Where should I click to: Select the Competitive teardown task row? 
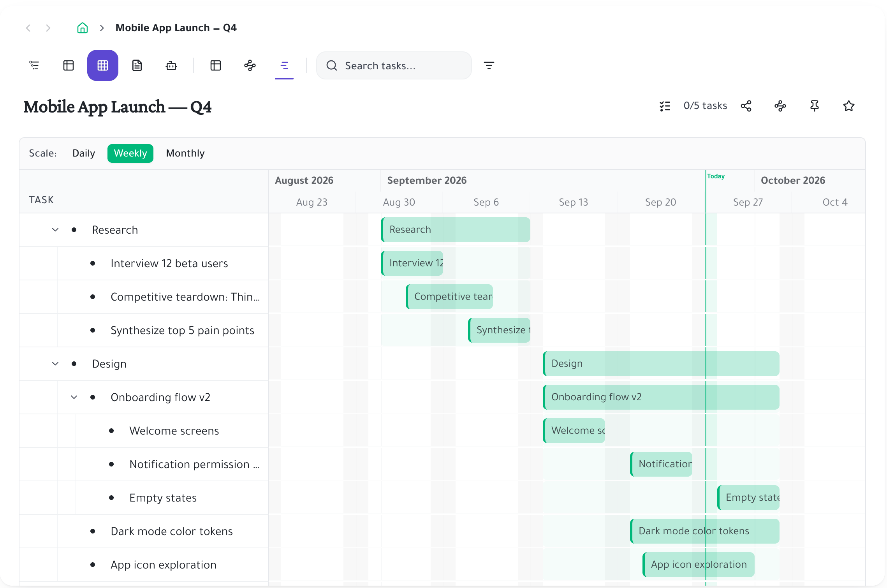144,297
